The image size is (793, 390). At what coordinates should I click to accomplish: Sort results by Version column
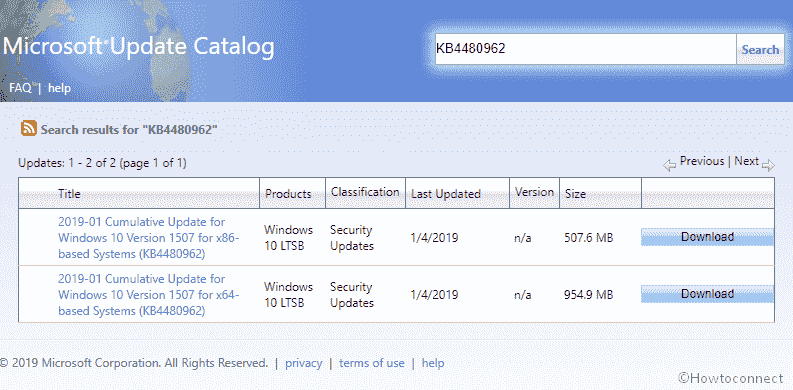coord(534,192)
